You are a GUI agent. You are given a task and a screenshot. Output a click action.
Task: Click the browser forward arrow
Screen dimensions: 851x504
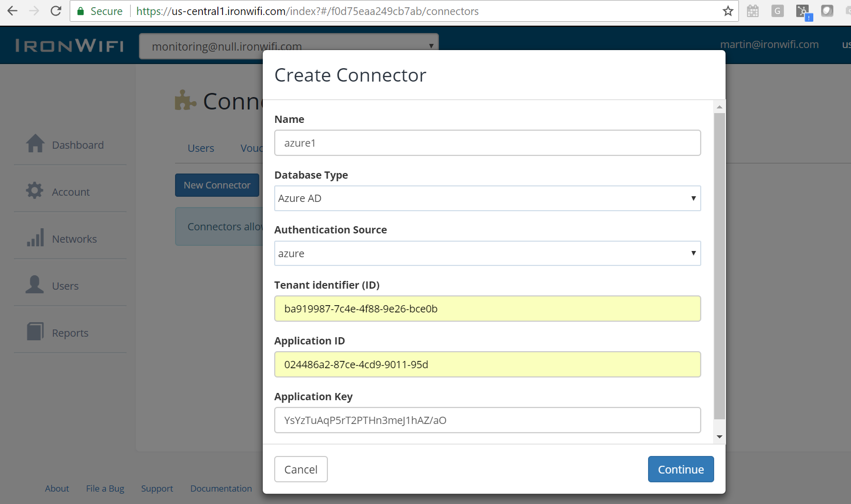tap(34, 11)
